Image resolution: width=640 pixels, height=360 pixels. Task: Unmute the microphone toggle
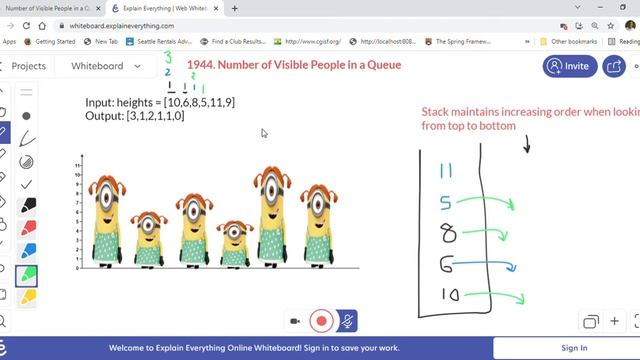pos(347,321)
